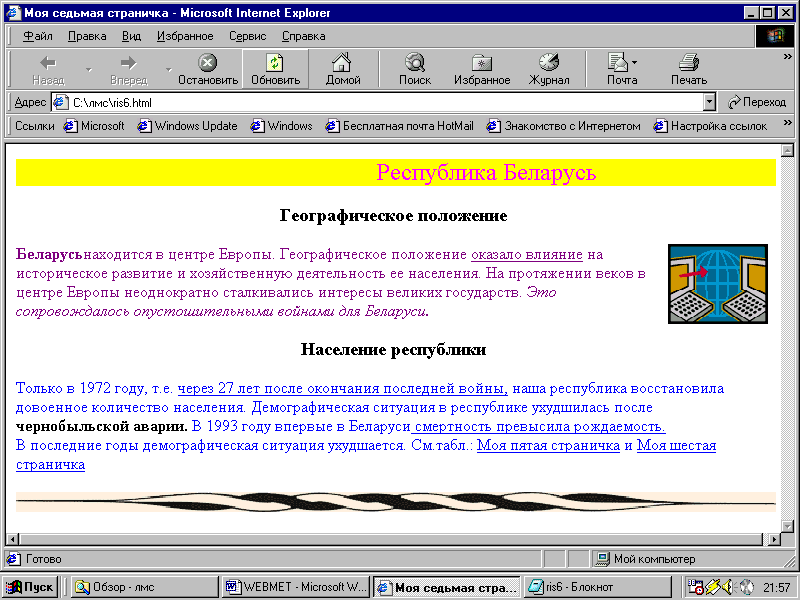800x600 pixels.
Task: Click the Вперед (Forward) toolbar button
Action: 129,69
